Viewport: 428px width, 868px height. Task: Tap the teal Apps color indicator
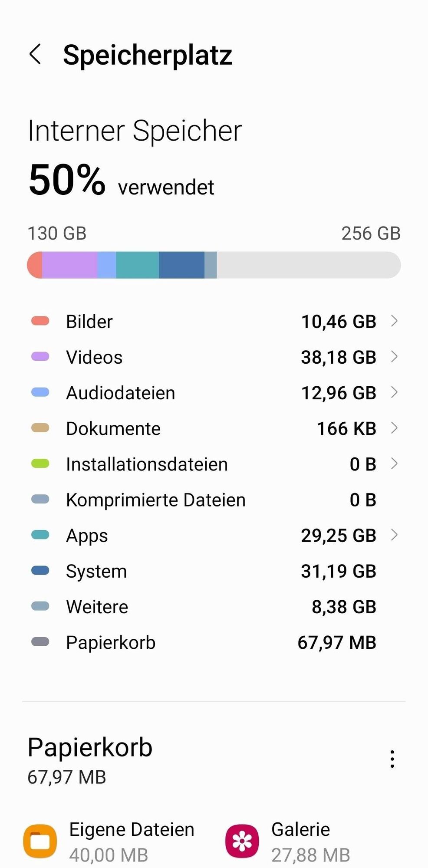40,535
